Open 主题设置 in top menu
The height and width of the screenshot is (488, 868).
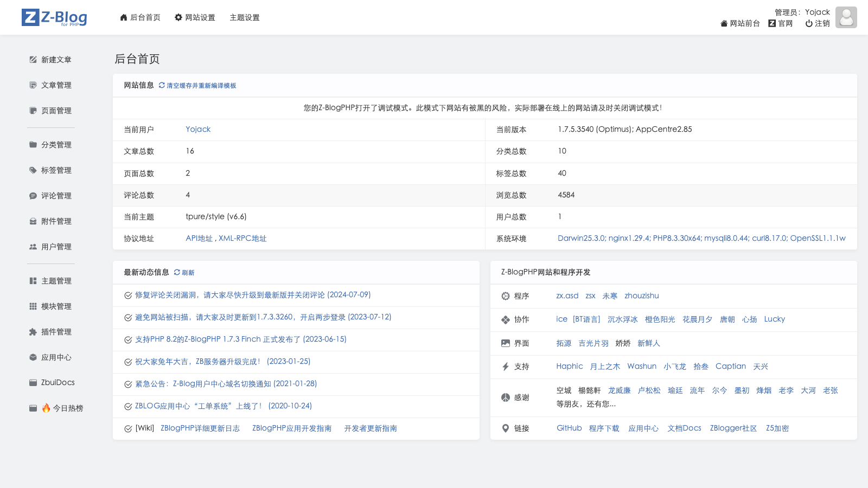(245, 17)
